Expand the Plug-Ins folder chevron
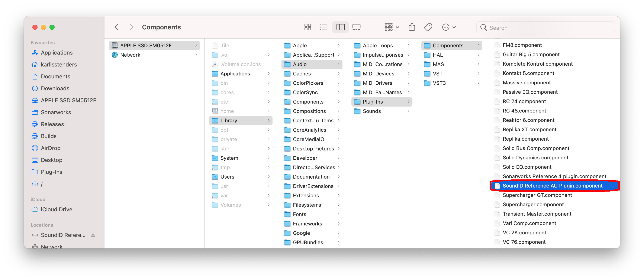Viewport: 644px width, 280px height. 409,102
